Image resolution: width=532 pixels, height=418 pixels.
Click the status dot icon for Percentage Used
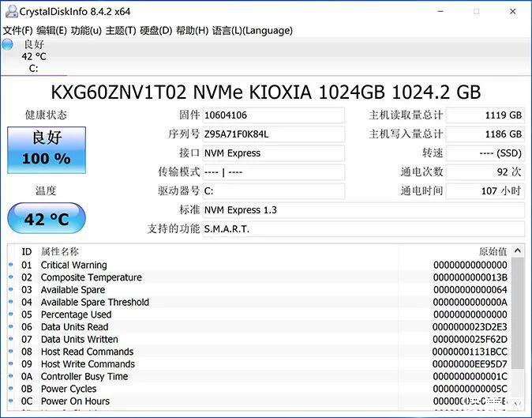11,314
